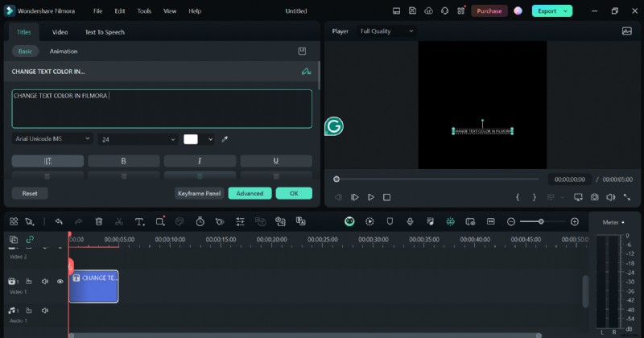Click the voiceover microphone icon
This screenshot has width=644, height=338.
pos(410,222)
